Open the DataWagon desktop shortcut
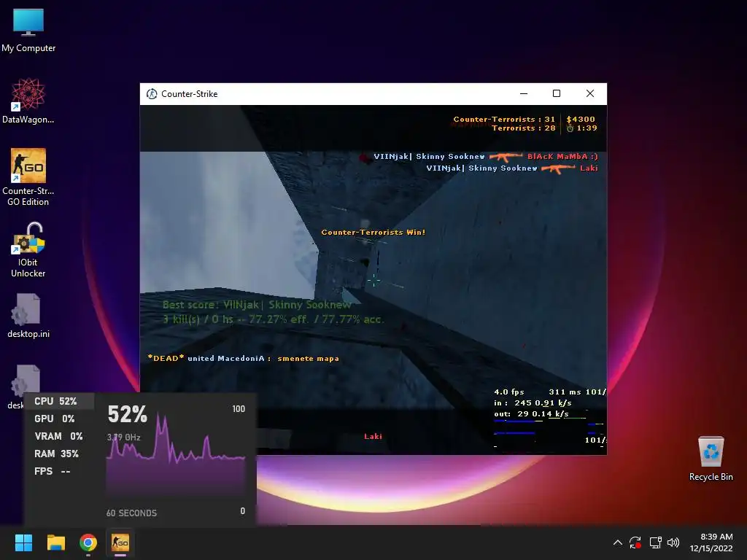The width and height of the screenshot is (747, 560). pos(28,101)
